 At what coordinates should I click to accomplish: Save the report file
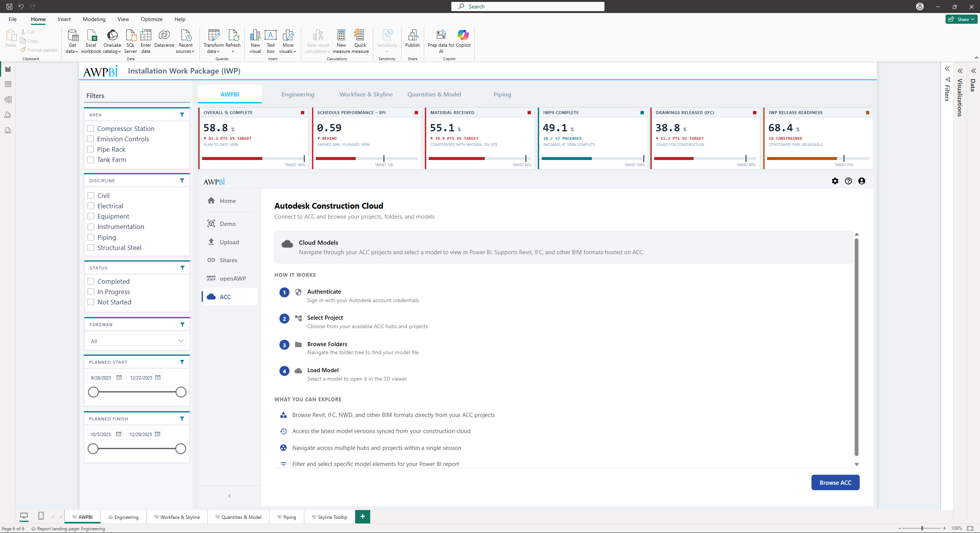[9, 7]
